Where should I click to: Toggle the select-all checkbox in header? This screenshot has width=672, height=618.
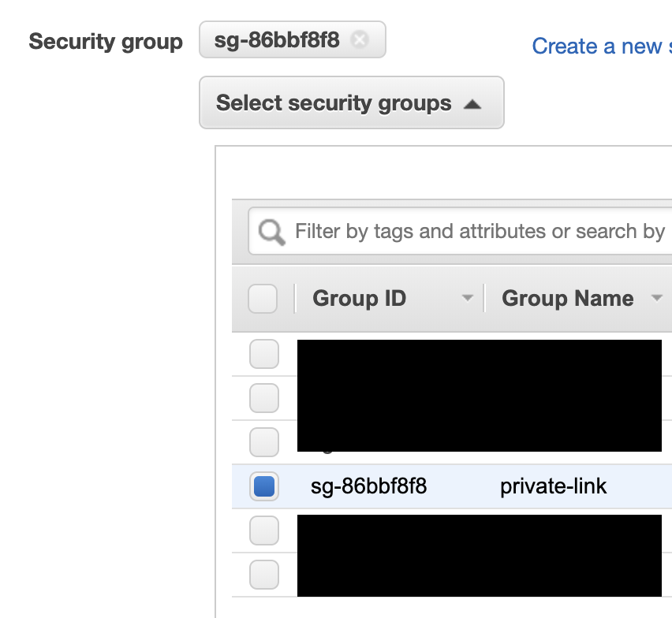[x=263, y=299]
